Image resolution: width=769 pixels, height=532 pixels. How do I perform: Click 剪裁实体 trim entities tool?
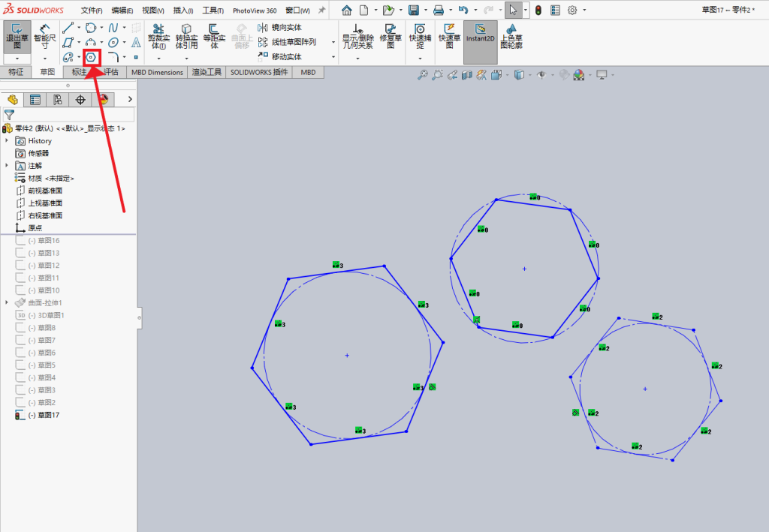pyautogui.click(x=158, y=37)
